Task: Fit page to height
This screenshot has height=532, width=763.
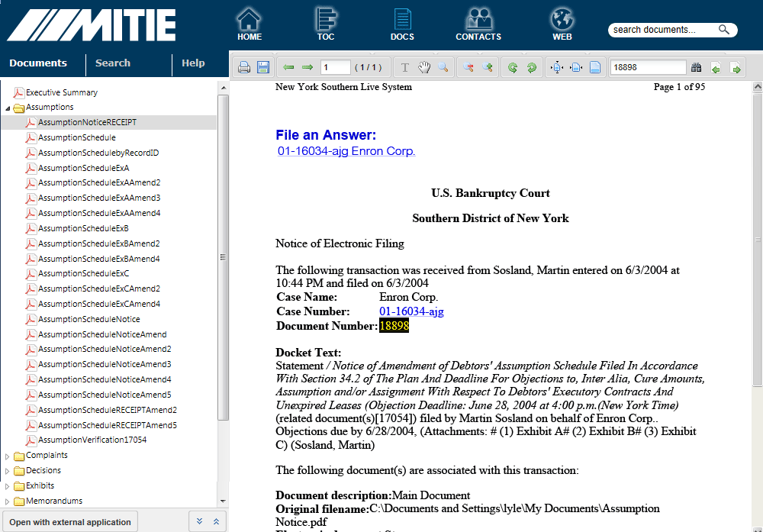Action: [x=557, y=67]
